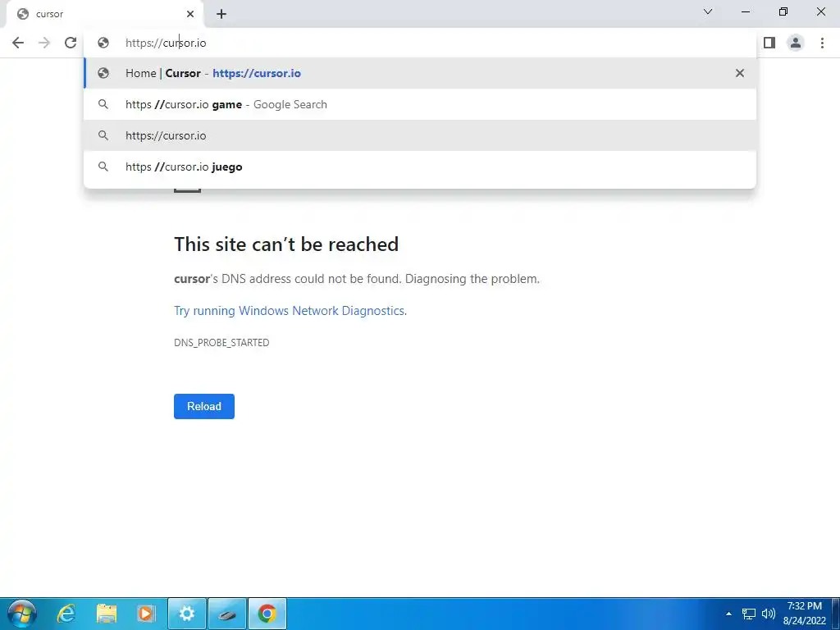Open Windows Explorer folder in taskbar

tap(107, 614)
